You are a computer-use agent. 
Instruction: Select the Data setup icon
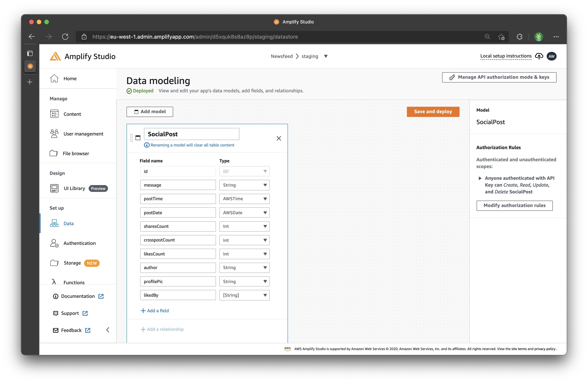tap(54, 223)
